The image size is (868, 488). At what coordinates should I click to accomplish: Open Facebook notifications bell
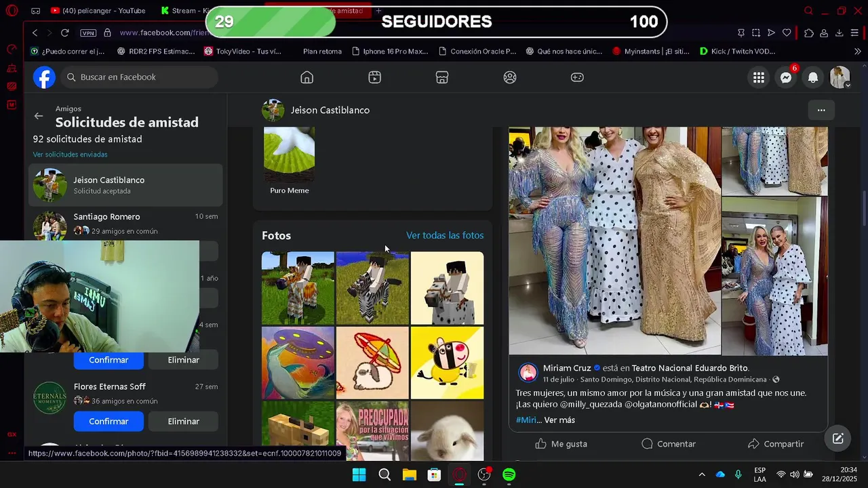pos(813,77)
